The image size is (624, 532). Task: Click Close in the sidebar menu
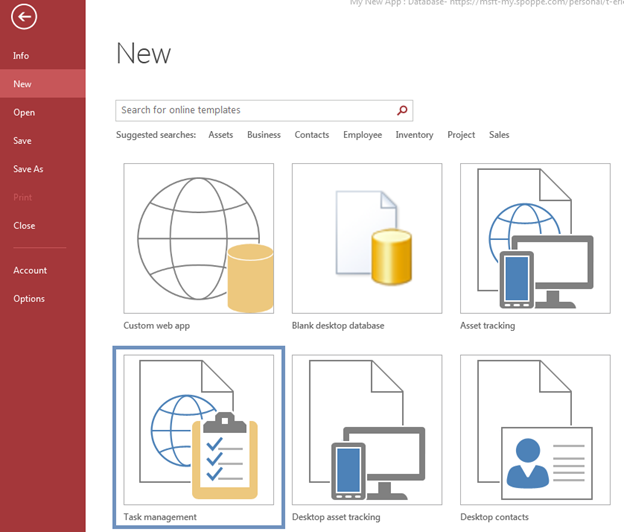pos(24,226)
